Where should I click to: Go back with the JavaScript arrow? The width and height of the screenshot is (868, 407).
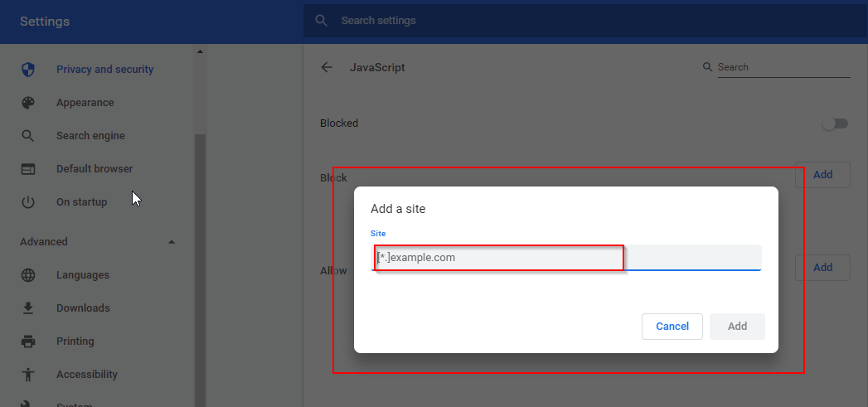(x=327, y=67)
